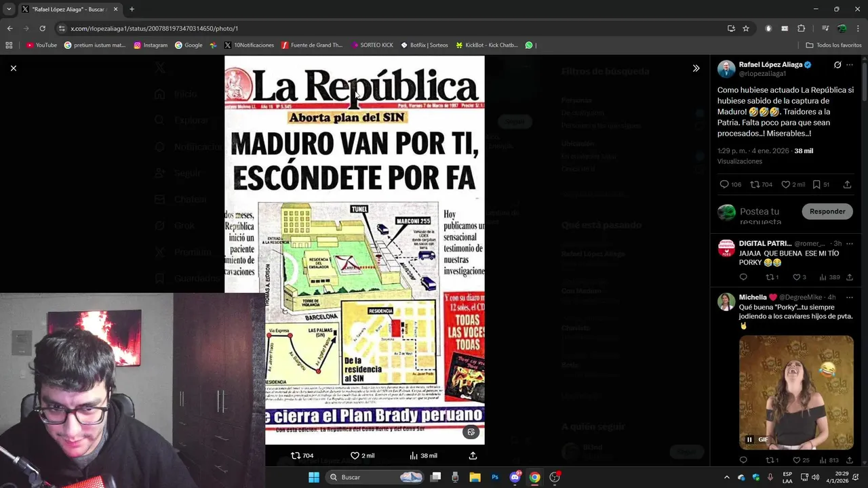868x488 pixels.
Task: Go back in the browser
Action: (x=9, y=28)
